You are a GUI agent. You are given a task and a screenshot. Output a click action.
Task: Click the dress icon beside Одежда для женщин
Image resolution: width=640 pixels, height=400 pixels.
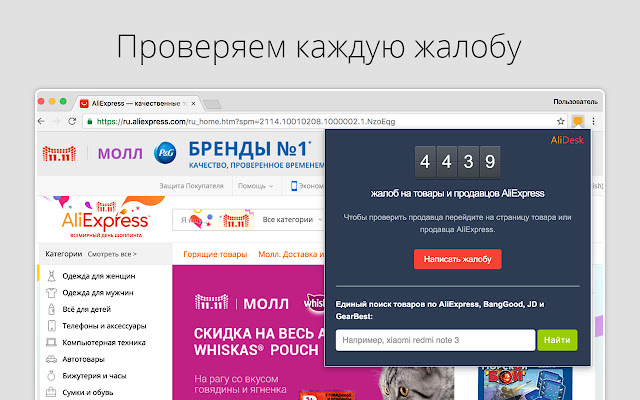click(x=51, y=276)
